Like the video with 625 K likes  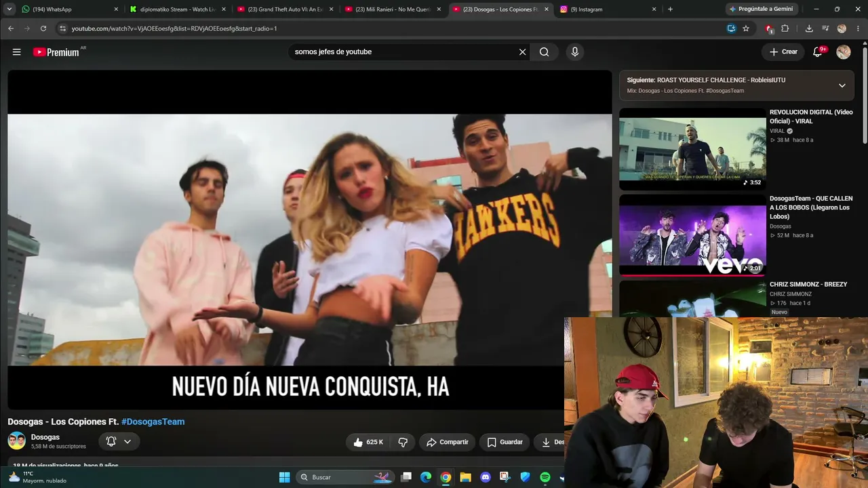(x=368, y=442)
